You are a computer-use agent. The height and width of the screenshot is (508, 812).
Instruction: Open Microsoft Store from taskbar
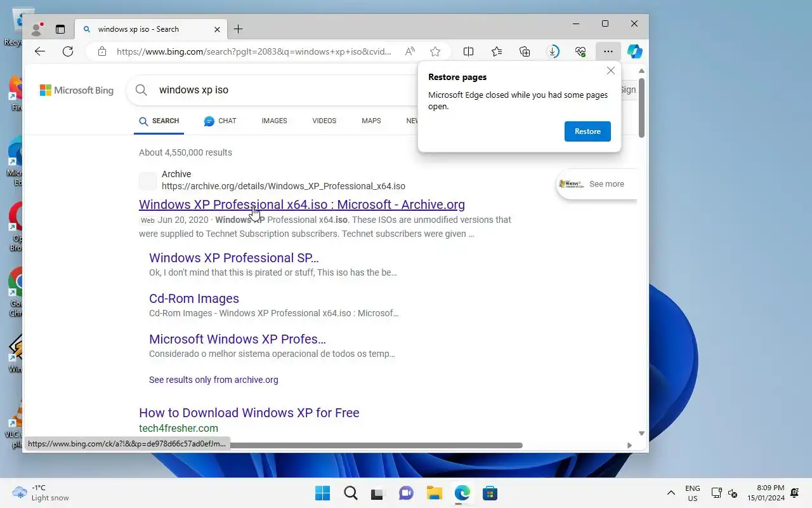[490, 493]
